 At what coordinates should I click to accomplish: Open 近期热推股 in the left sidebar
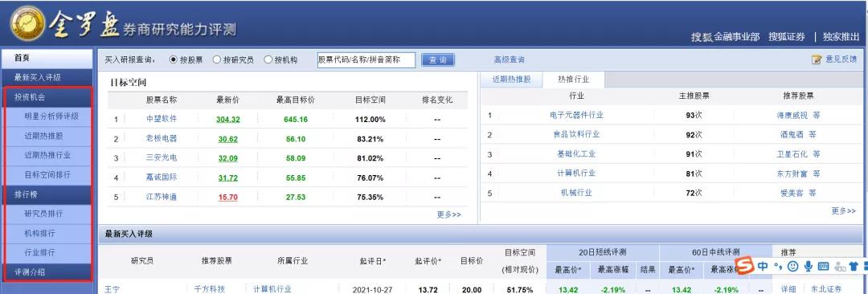tap(48, 136)
